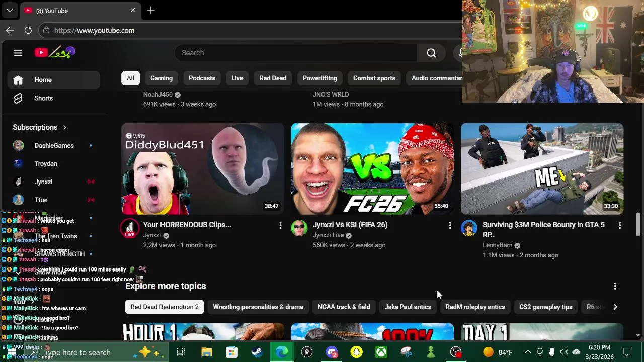The image size is (644, 362).
Task: Select the Podcasts filter chip
Action: click(x=202, y=78)
